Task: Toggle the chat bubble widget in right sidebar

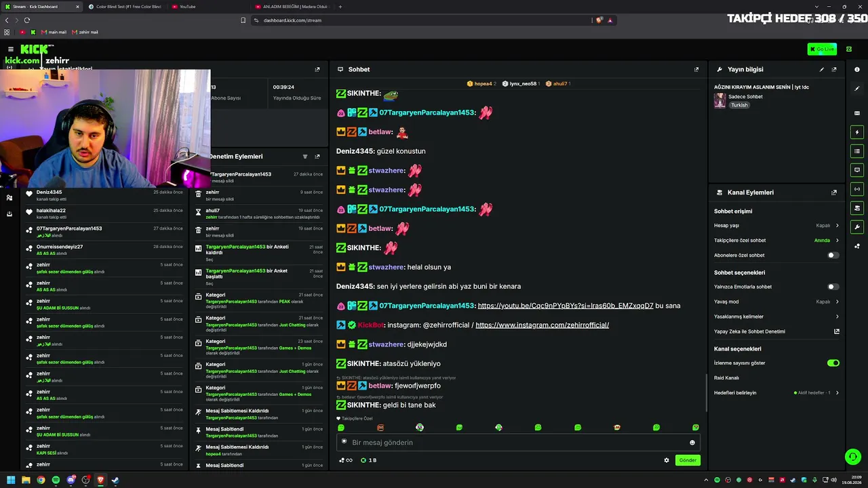Action: point(857,170)
